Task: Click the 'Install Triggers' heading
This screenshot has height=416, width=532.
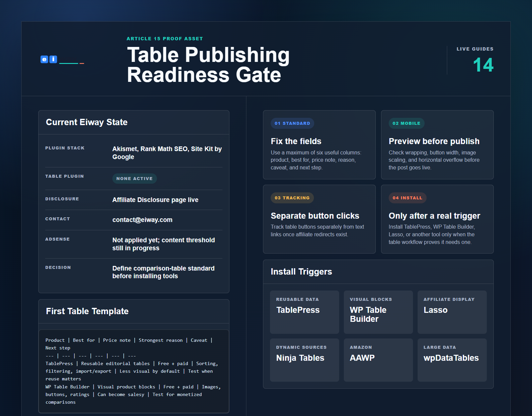Action: (x=301, y=272)
